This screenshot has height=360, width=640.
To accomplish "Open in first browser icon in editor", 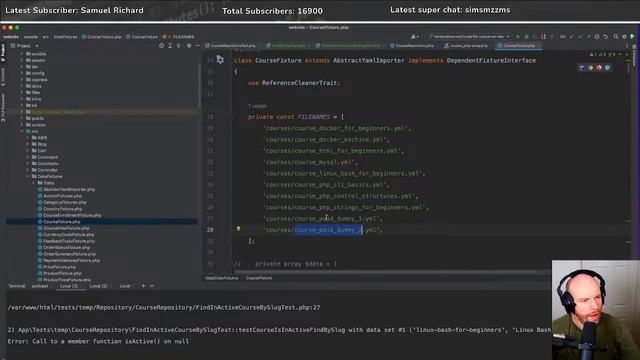I will [582, 68].
